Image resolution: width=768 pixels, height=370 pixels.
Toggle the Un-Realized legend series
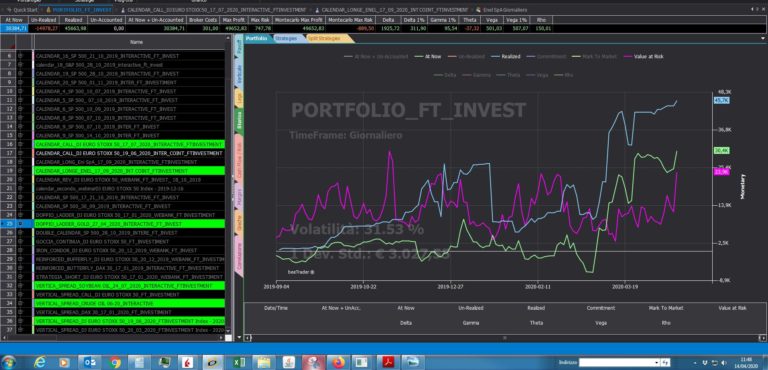[x=466, y=56]
